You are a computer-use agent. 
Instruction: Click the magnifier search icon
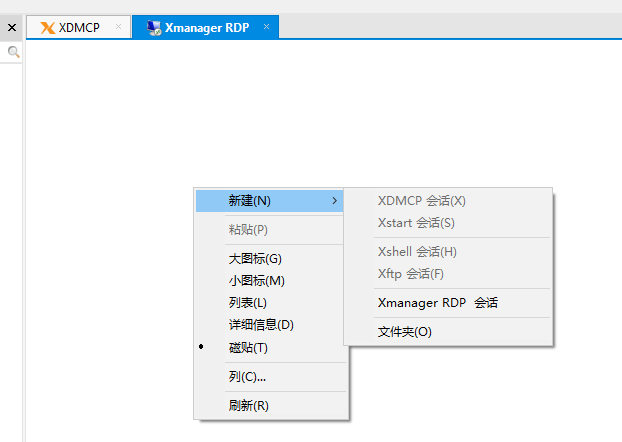tap(13, 52)
